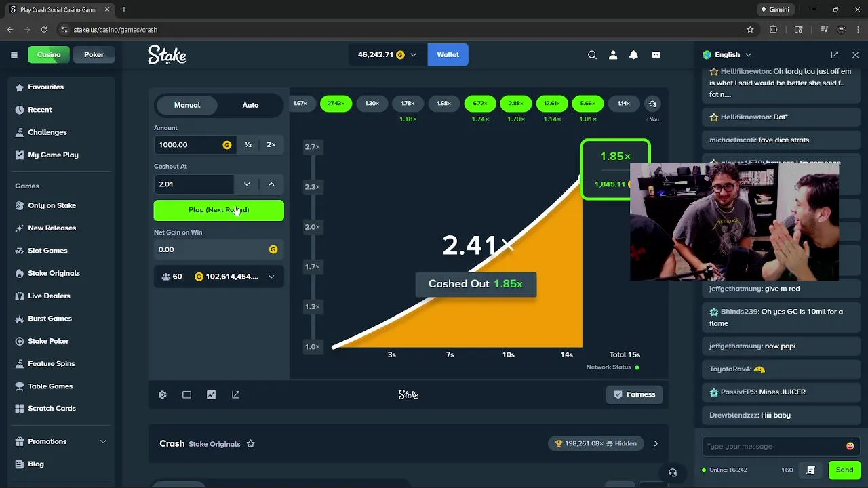868x488 pixels.
Task: Switch to Auto betting mode
Action: 250,105
